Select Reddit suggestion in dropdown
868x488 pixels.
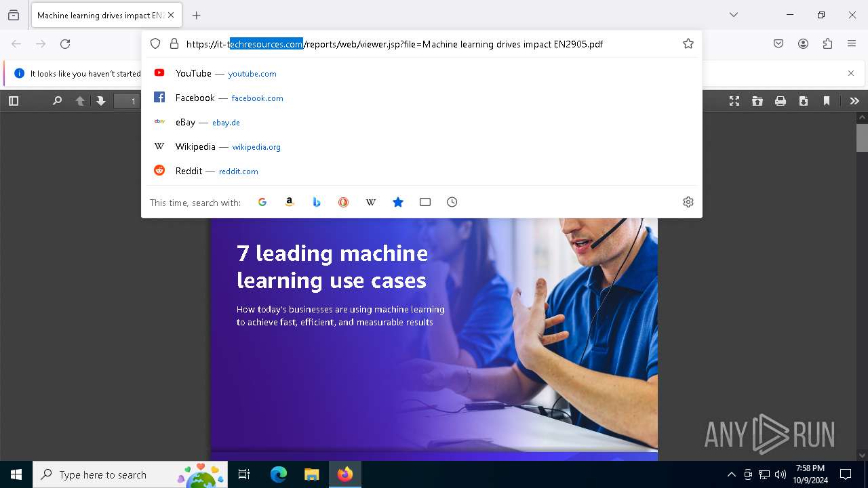tap(421, 171)
